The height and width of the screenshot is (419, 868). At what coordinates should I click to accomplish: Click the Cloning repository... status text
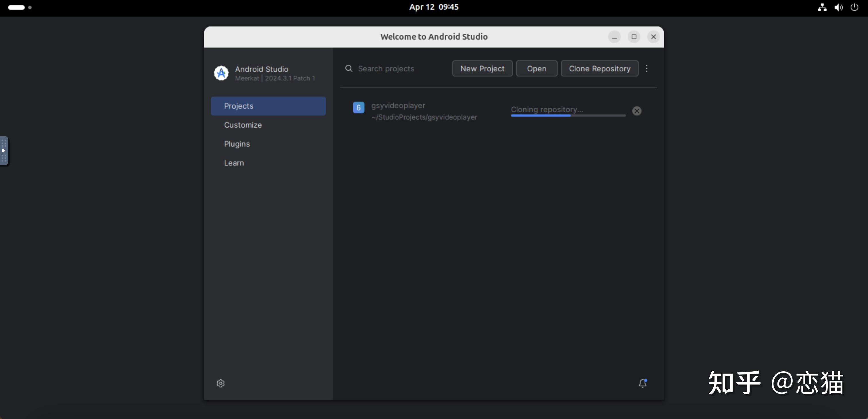click(x=547, y=109)
